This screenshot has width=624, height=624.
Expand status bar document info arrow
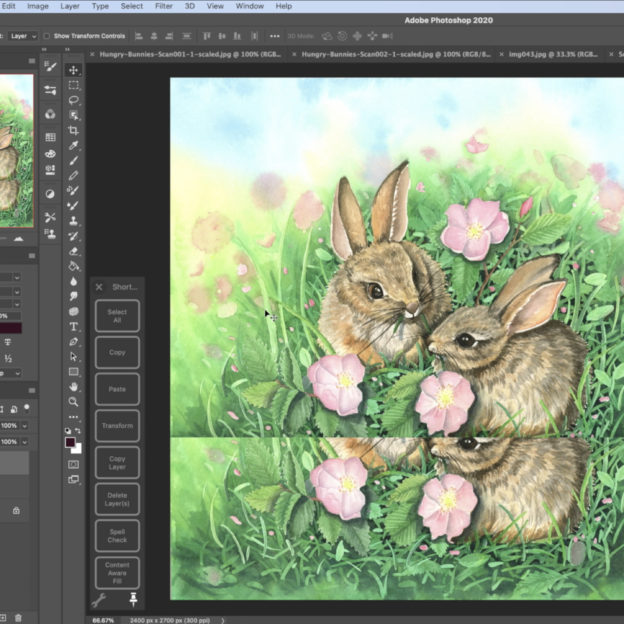click(x=222, y=620)
